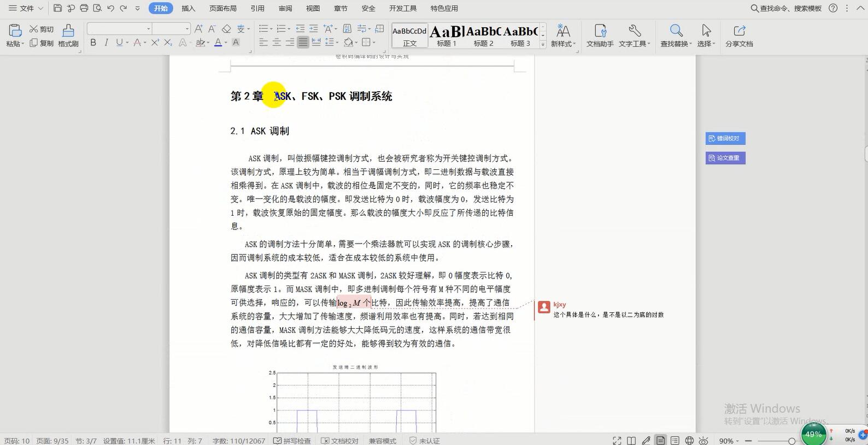The image size is (868, 445).
Task: Click eye protection mode icon
Action: (x=703, y=441)
